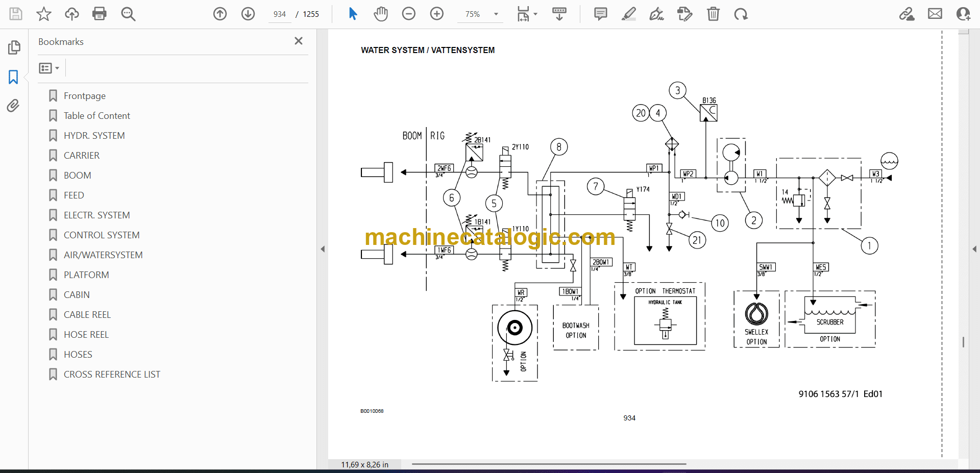Toggle the Bookmarks panel sidebar icon
The height and width of the screenshot is (473, 980).
click(x=13, y=77)
